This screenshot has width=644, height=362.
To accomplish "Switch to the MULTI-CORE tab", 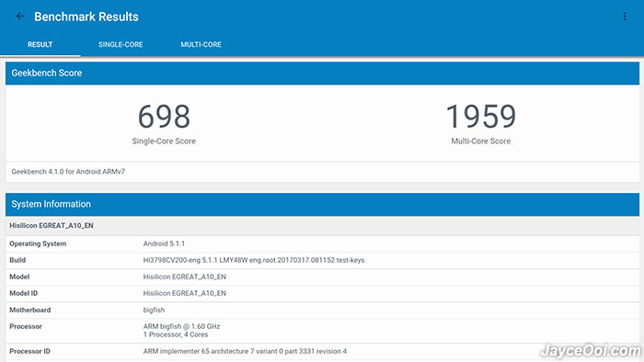I will (x=201, y=45).
